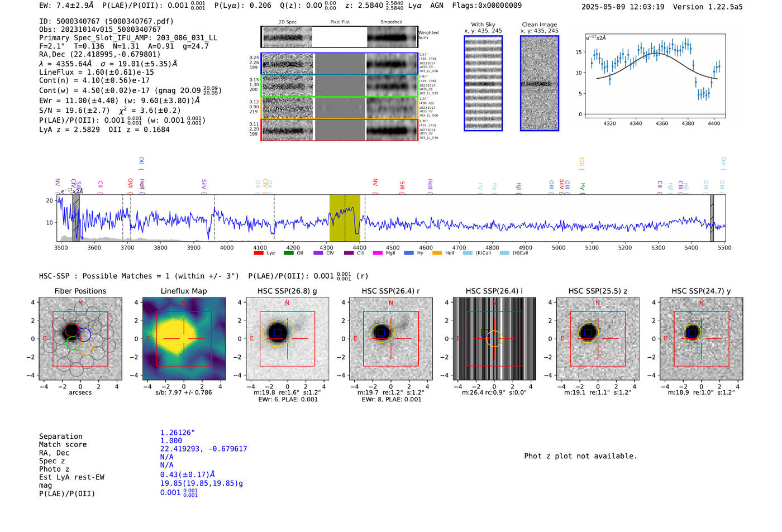Screen dimensions: 782x532
Task: Select the HSC SSP(26.8) g image
Action: point(287,339)
